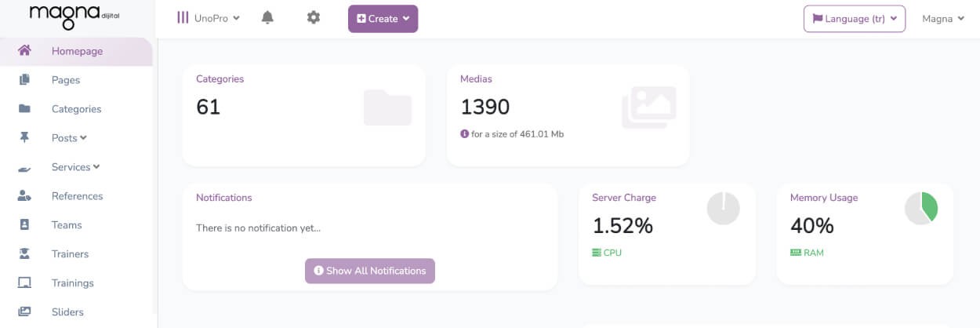Select the References menu item
Viewport: 980px width, 328px height.
[77, 196]
